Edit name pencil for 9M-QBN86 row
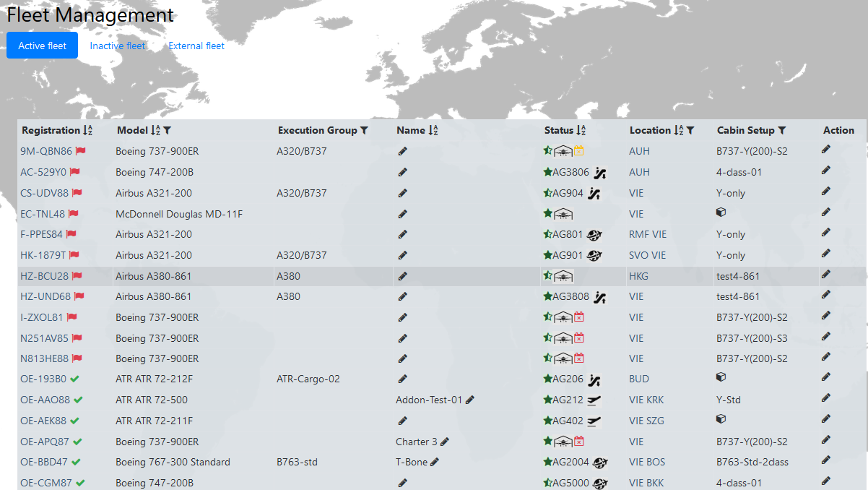 click(x=402, y=152)
